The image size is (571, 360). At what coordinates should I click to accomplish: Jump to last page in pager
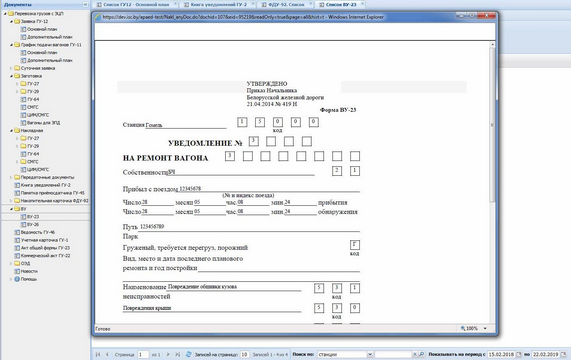point(177,354)
